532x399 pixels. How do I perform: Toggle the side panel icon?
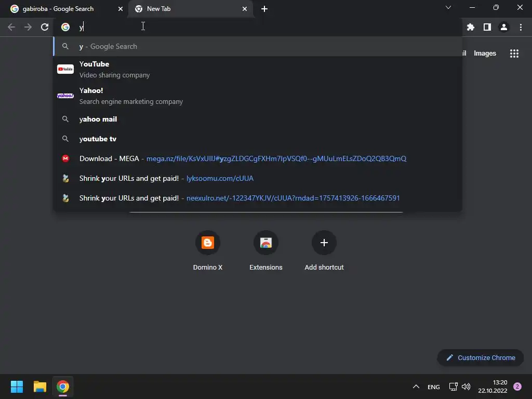pos(487,27)
